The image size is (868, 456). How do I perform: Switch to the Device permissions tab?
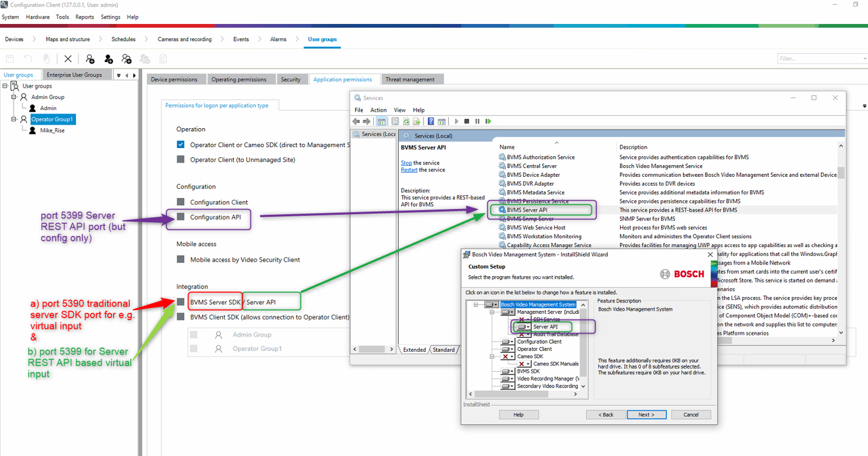click(x=174, y=80)
